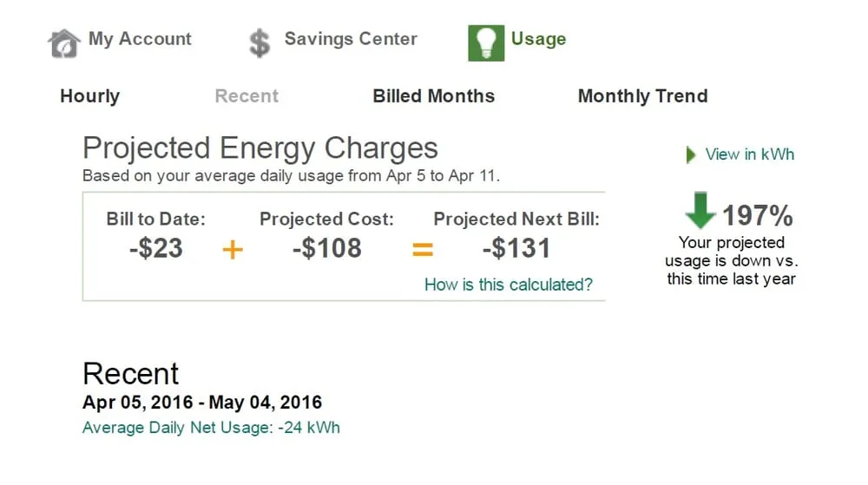This screenshot has height=485, width=868.
Task: Click the Bill to Date amount
Action: pyautogui.click(x=156, y=248)
